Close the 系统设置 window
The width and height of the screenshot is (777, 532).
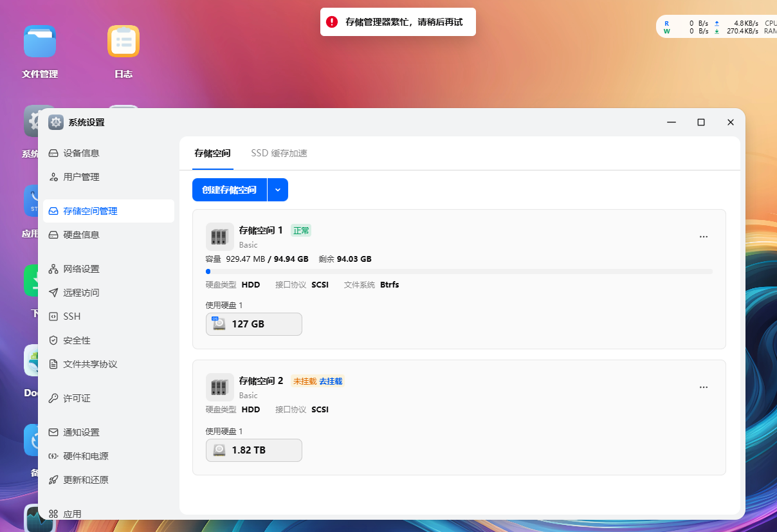pos(731,122)
